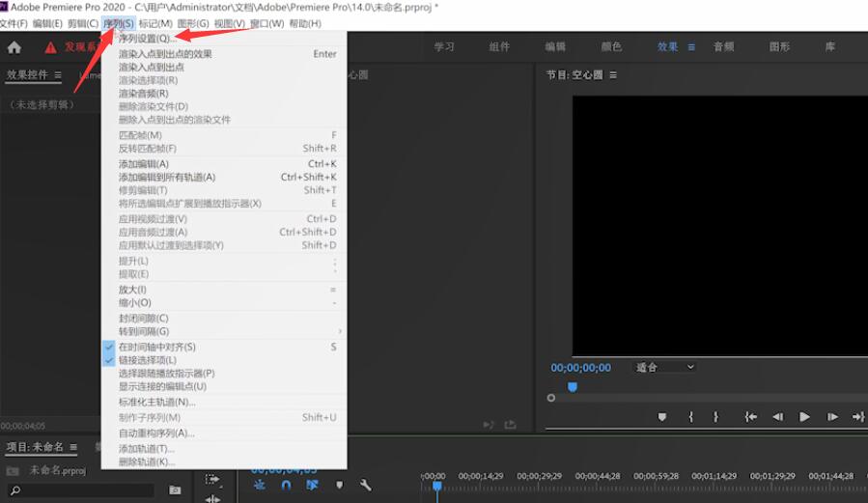Go to In point button

point(750,417)
